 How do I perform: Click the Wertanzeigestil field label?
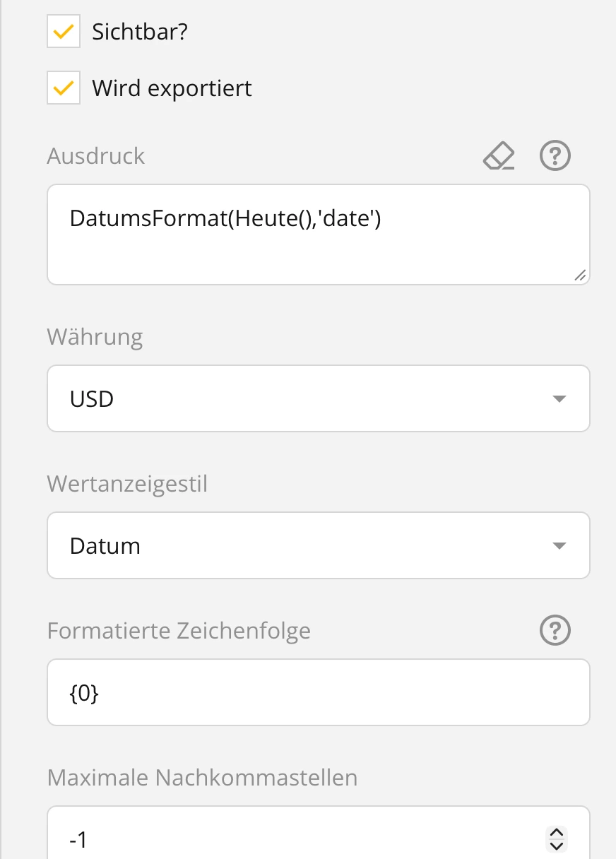pyautogui.click(x=127, y=485)
